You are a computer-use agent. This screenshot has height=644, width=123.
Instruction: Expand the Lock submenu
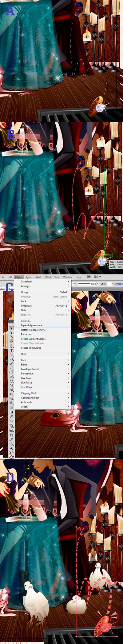click(43, 301)
